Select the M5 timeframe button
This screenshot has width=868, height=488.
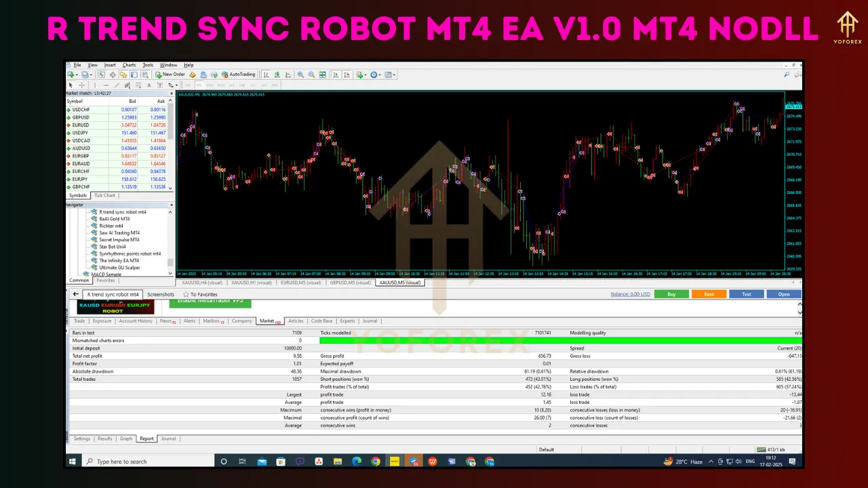tap(199, 85)
